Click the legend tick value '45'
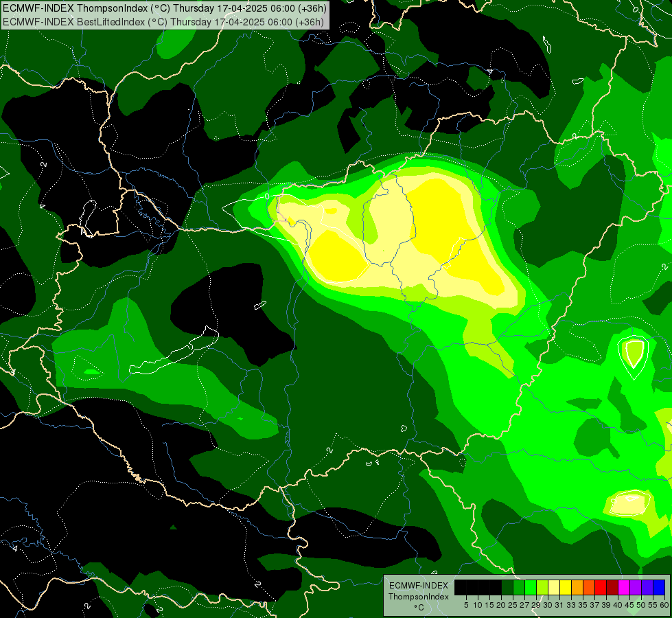Viewport: 672px width, 618px height. (x=629, y=605)
